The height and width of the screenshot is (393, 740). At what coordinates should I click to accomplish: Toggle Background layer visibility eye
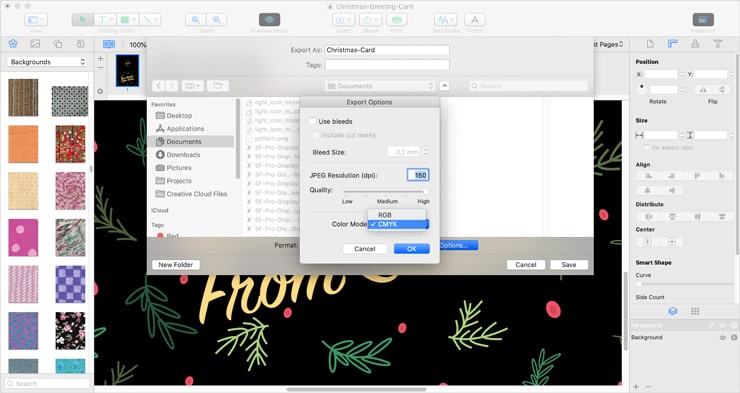point(722,337)
